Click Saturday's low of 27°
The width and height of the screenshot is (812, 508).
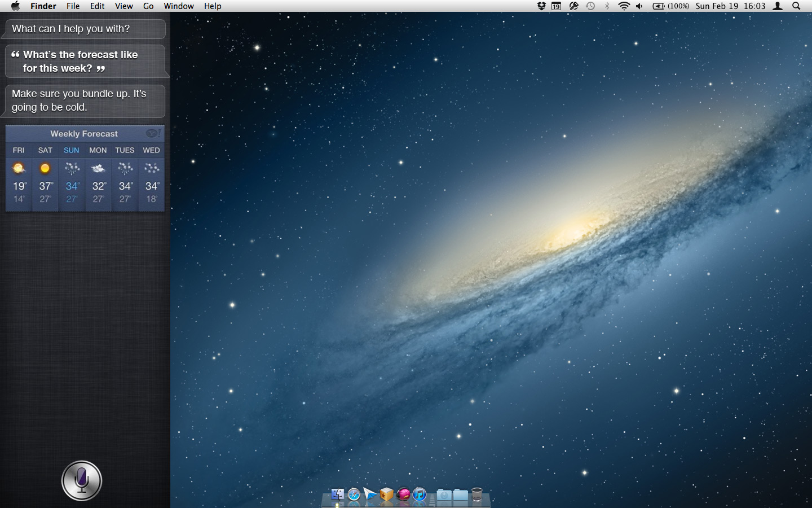[45, 199]
